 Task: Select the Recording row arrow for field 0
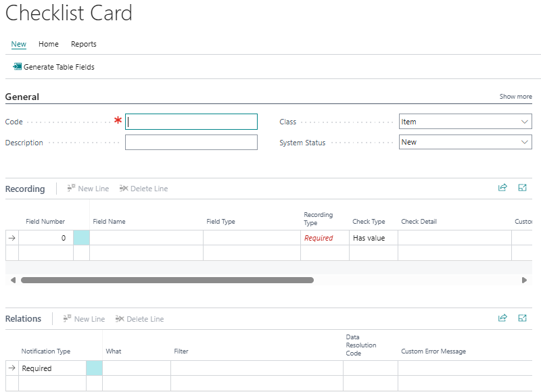click(x=12, y=238)
